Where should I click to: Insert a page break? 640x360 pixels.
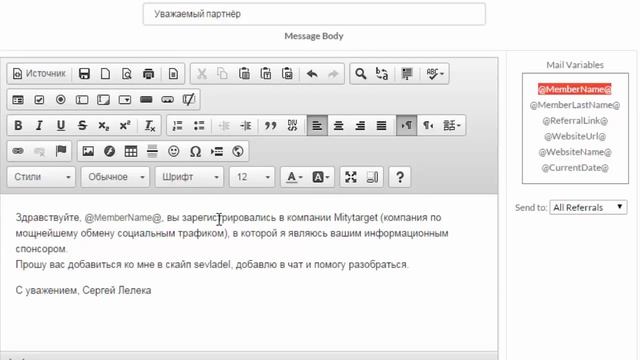pyautogui.click(x=216, y=151)
